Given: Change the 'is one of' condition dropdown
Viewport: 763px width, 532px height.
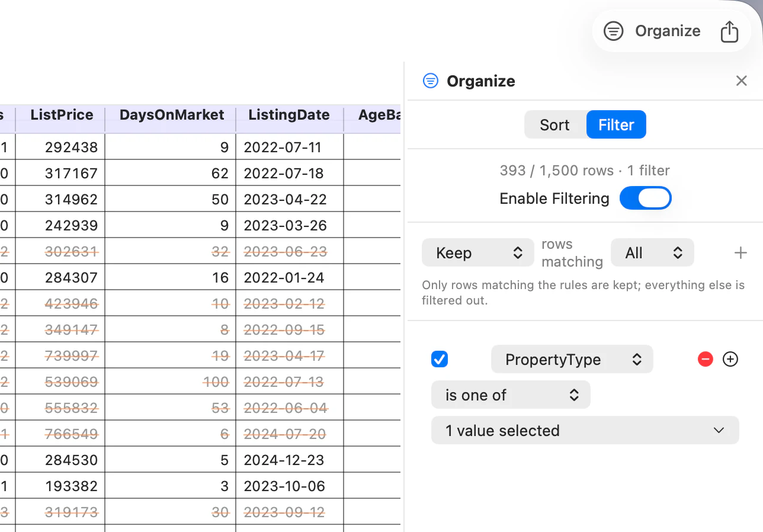Looking at the screenshot, I should tap(511, 395).
